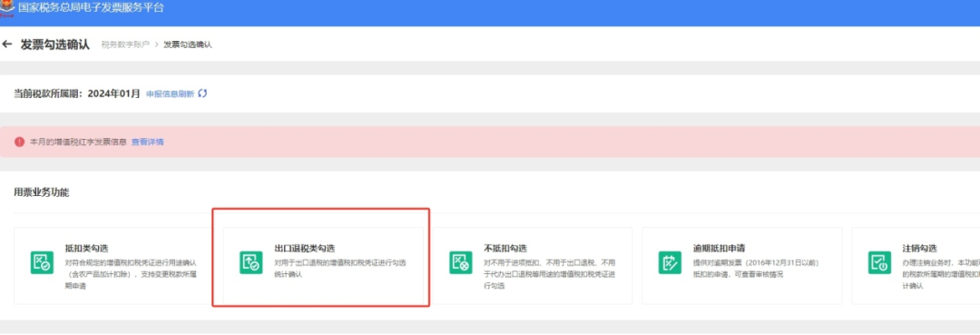
Task: Click the 抵扣类勾选 card icon
Action: (42, 261)
